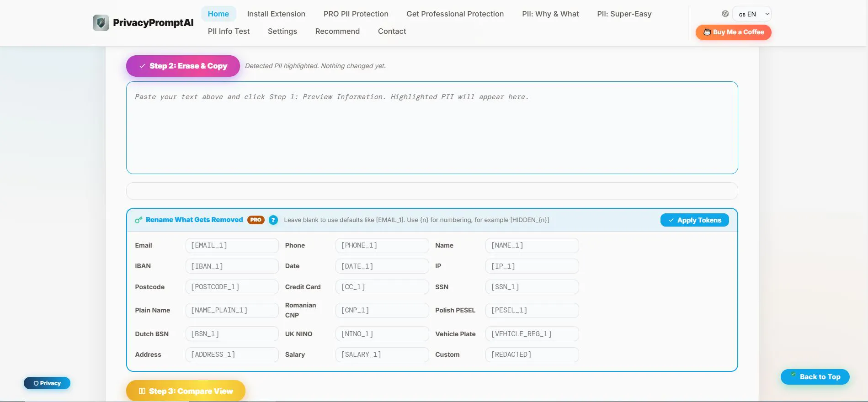Open the Settings menu item
Image resolution: width=868 pixels, height=402 pixels.
point(282,31)
